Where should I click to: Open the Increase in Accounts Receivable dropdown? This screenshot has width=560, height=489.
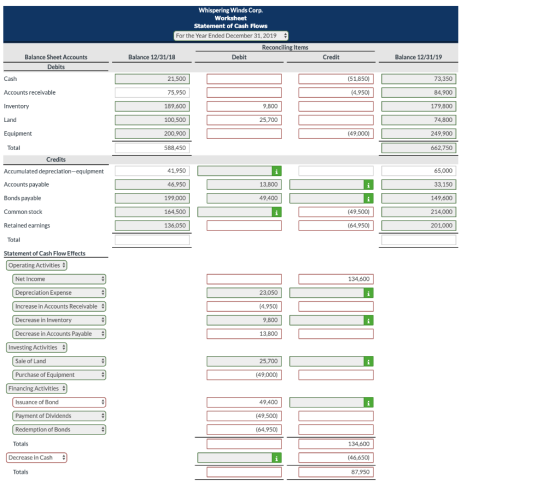(59, 306)
